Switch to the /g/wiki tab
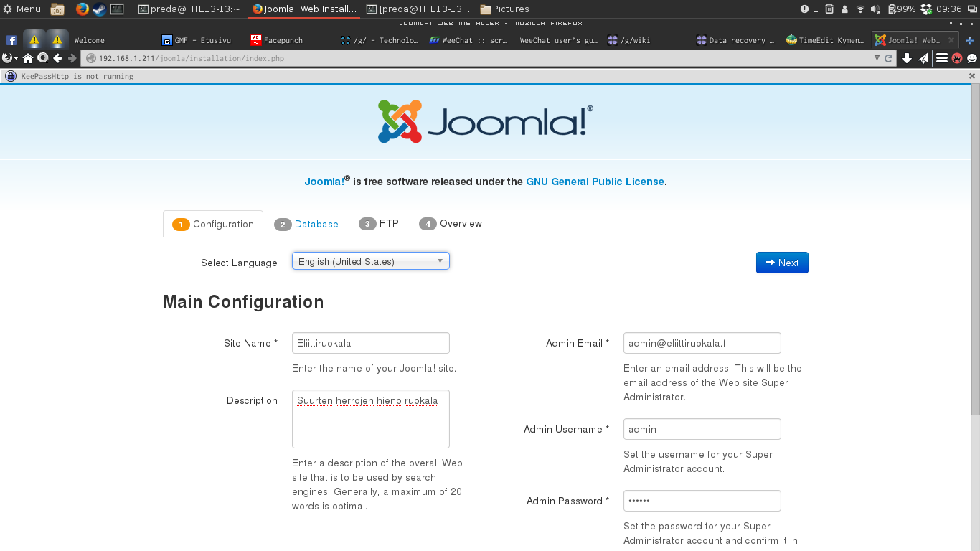Screen dimensions: 980x551 tap(647, 40)
